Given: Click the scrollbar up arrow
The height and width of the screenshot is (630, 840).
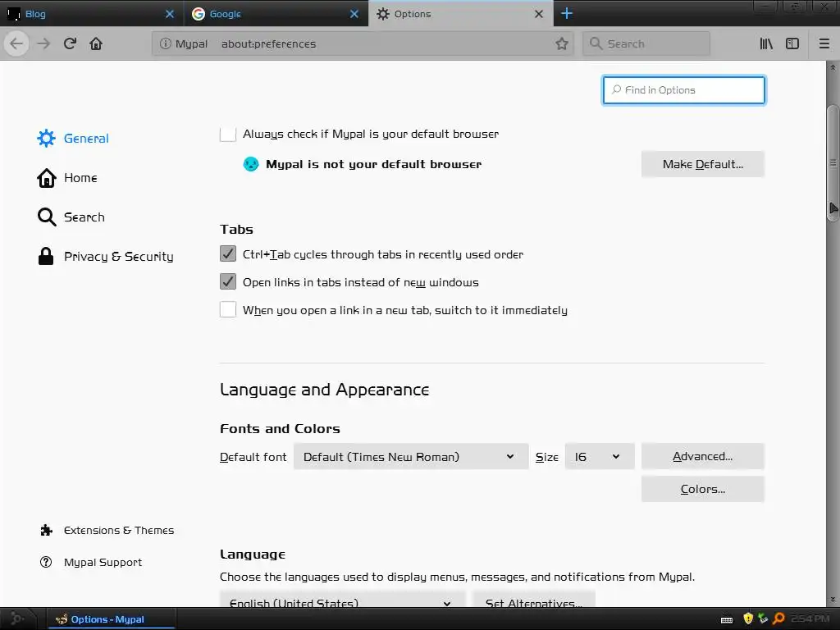Looking at the screenshot, I should point(833,67).
